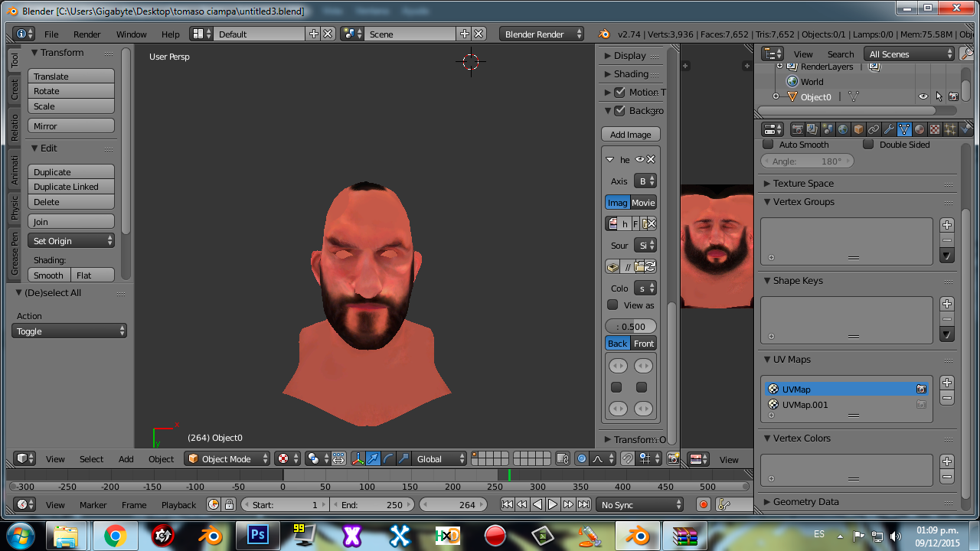Toggle Object0 renderability camera in outliner
The height and width of the screenshot is (551, 980).
(953, 96)
